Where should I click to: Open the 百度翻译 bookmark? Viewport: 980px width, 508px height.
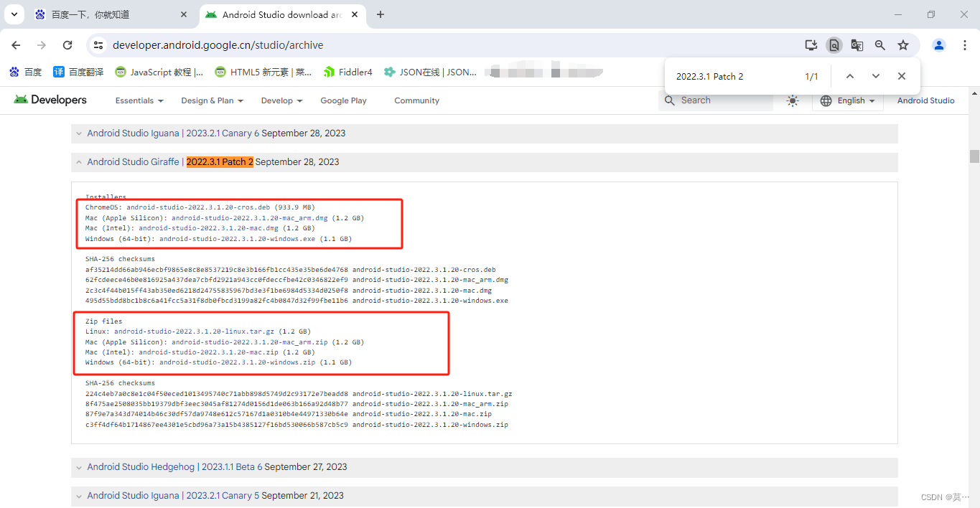(x=79, y=72)
